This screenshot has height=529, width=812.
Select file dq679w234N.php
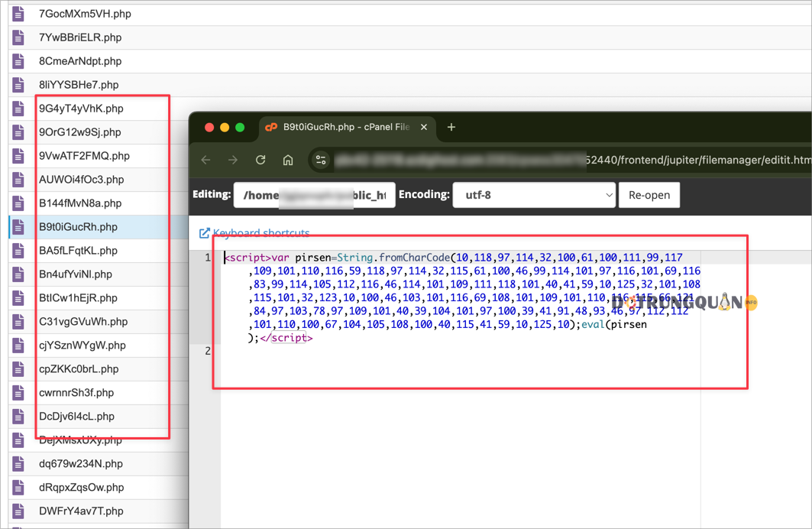pyautogui.click(x=81, y=464)
